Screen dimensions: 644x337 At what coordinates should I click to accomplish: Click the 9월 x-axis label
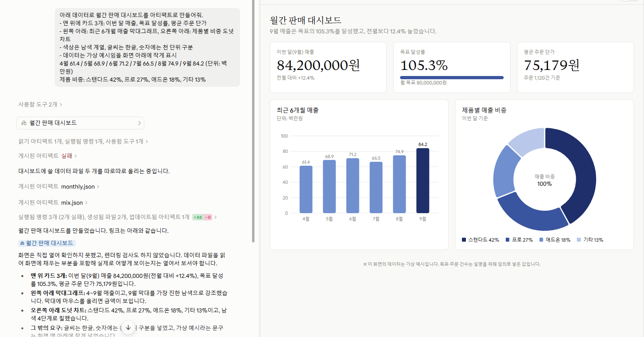click(x=422, y=219)
